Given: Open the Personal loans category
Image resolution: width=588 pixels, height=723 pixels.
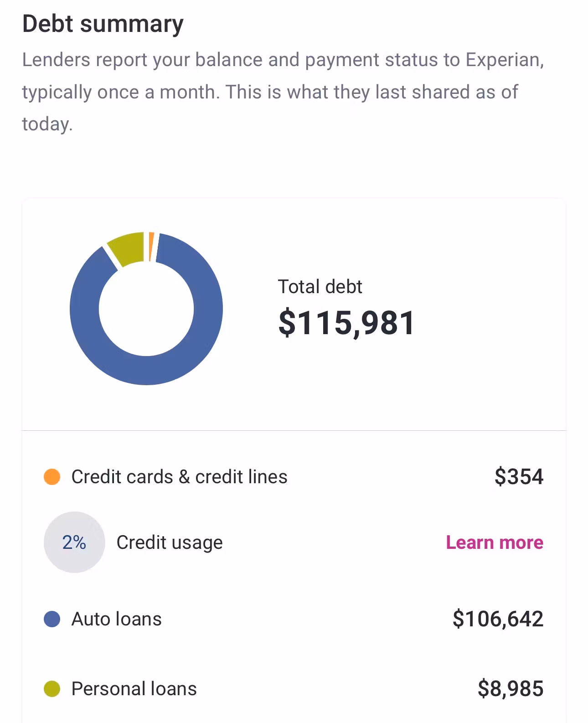Looking at the screenshot, I should point(134,689).
